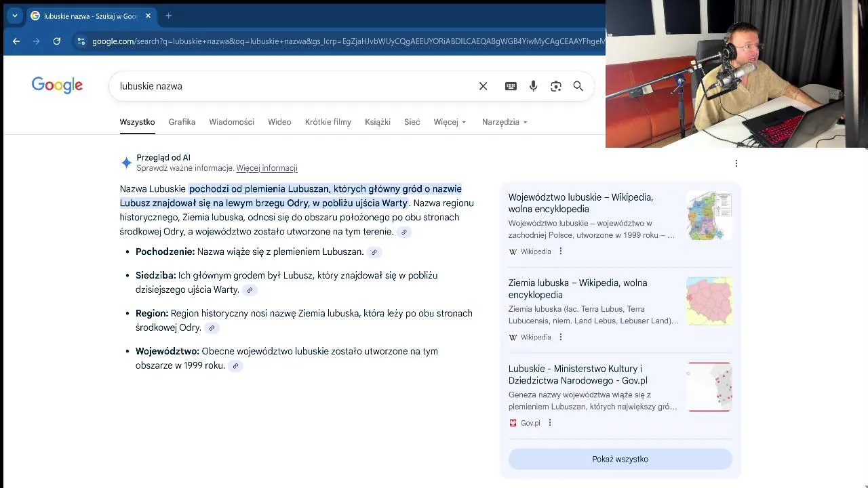Screen dimensions: 868x488
Task: Open more options for Ziemia lubuska Wikipedia
Action: click(x=560, y=337)
